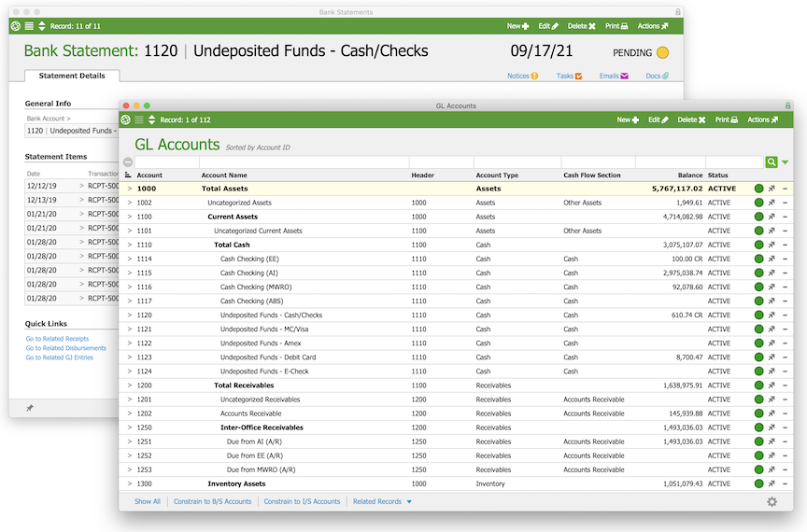This screenshot has width=807, height=532.
Task: Open search options dropdown arrow beside magnifier
Action: click(x=785, y=162)
